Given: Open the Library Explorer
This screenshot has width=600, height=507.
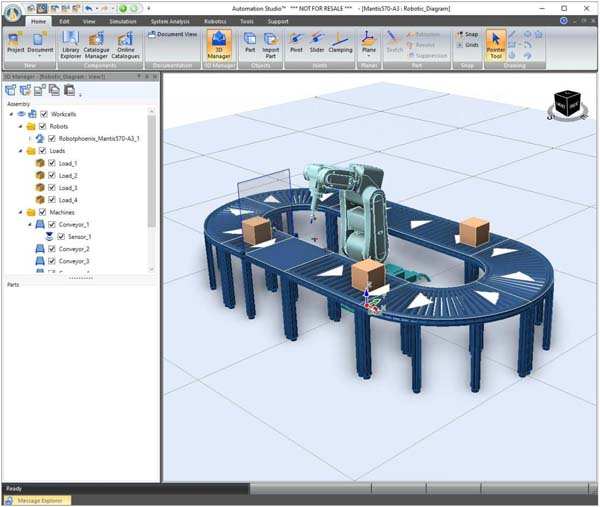Looking at the screenshot, I should [x=71, y=45].
